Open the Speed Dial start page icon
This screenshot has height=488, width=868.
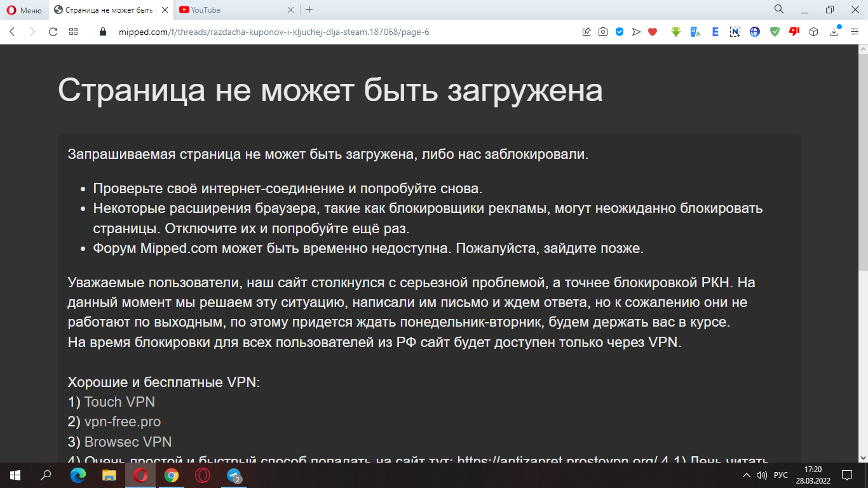[74, 32]
